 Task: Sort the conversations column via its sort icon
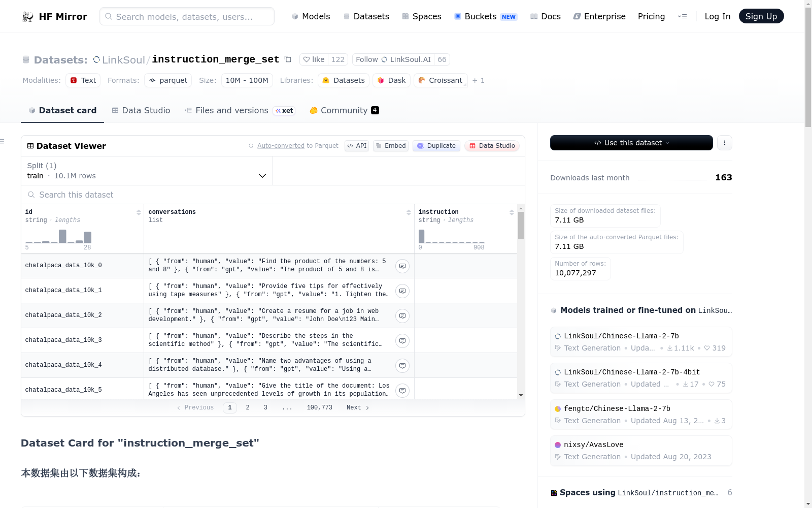click(x=409, y=212)
